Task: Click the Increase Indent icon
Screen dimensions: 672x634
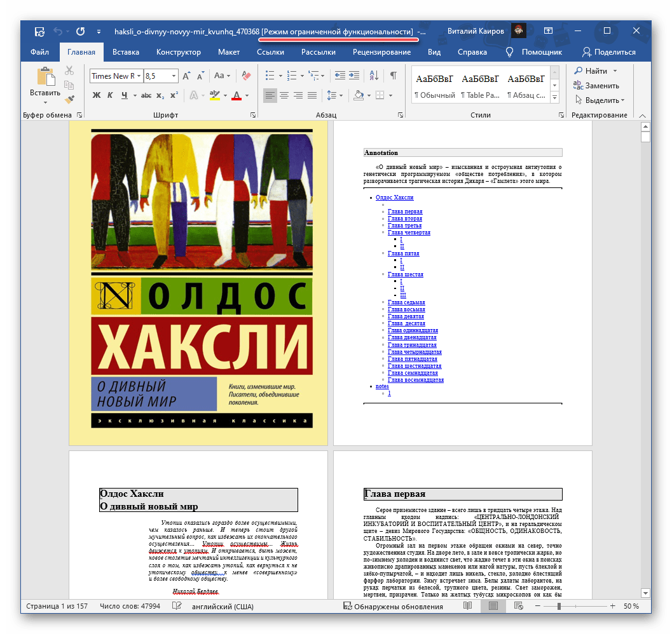Action: [x=354, y=76]
